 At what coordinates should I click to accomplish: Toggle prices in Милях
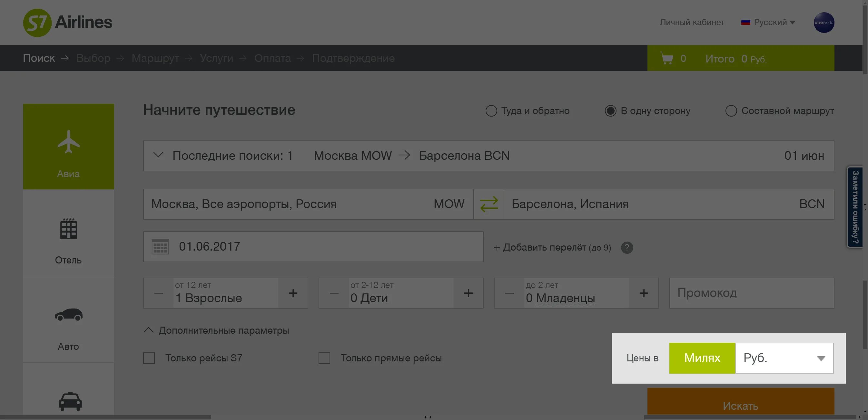click(702, 358)
